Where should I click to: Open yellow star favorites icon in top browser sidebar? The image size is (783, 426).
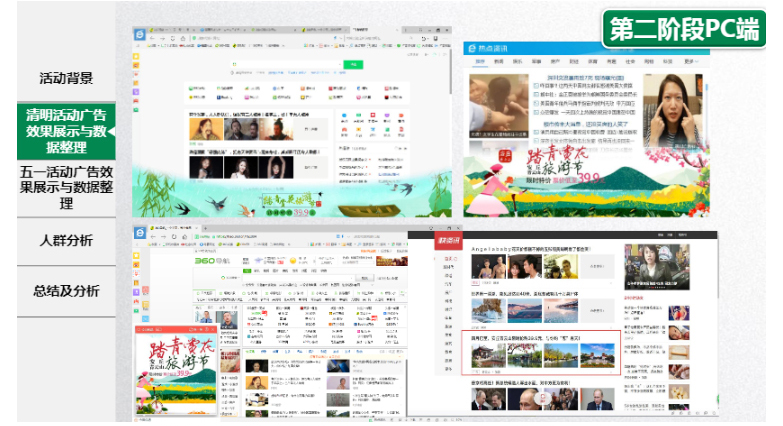click(136, 56)
